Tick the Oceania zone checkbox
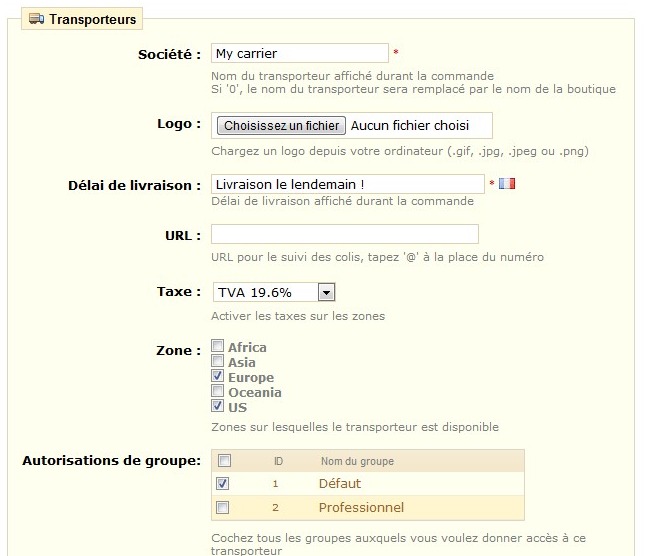The height and width of the screenshot is (556, 652). coord(217,390)
